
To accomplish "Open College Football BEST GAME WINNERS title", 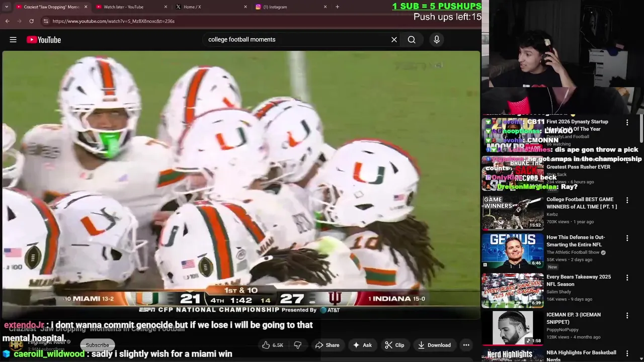I will click(x=582, y=203).
